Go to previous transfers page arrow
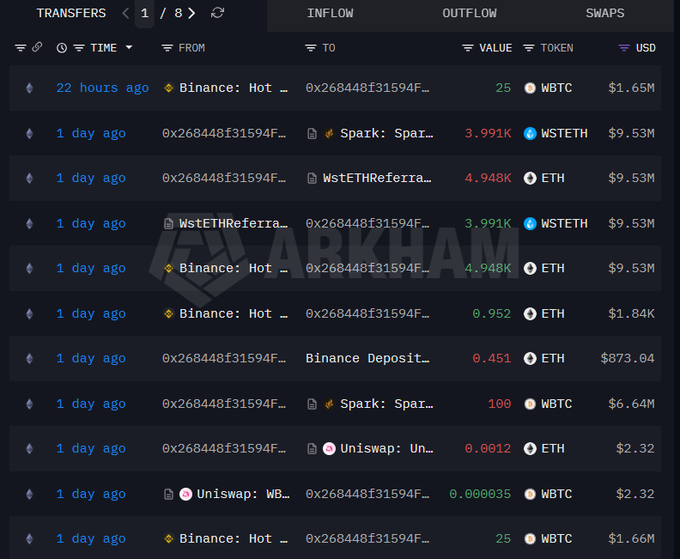Viewport: 680px width, 559px height. [126, 13]
